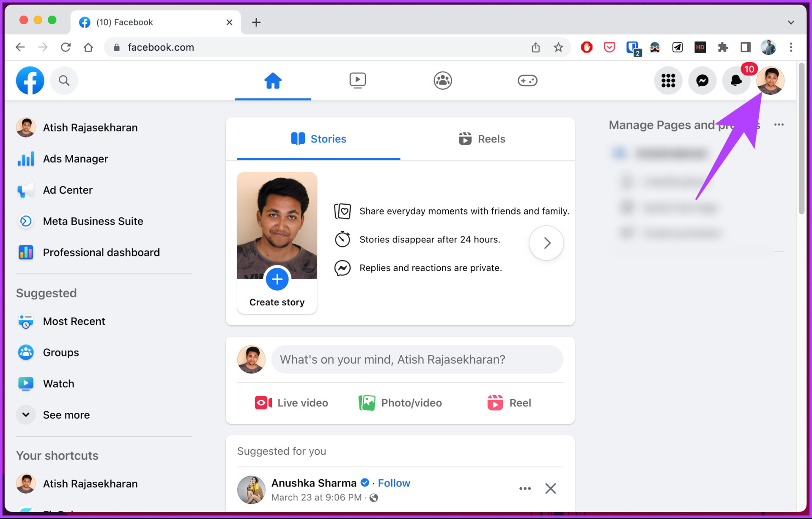812x519 pixels.
Task: Open Messenger from the top bar
Action: point(702,80)
